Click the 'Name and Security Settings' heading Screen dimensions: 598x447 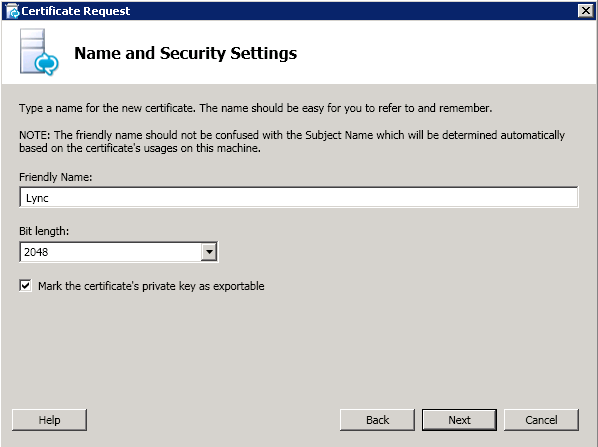pyautogui.click(x=185, y=53)
